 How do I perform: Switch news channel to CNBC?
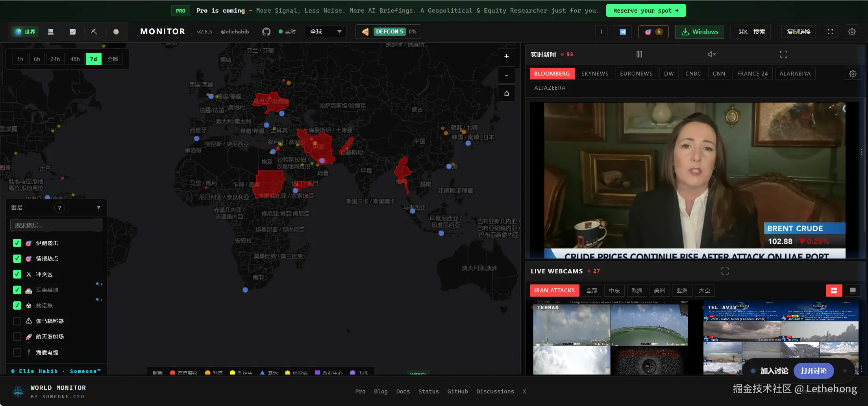(x=693, y=74)
